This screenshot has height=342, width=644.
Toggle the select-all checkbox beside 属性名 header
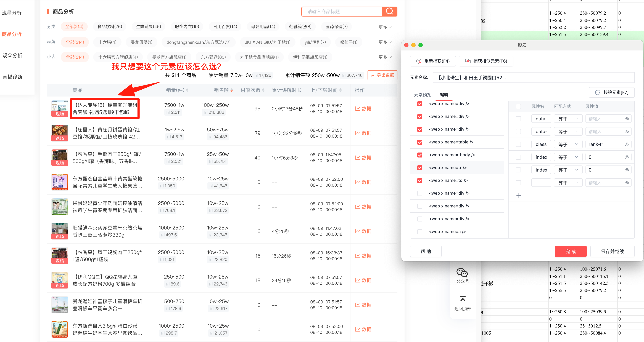(x=518, y=106)
